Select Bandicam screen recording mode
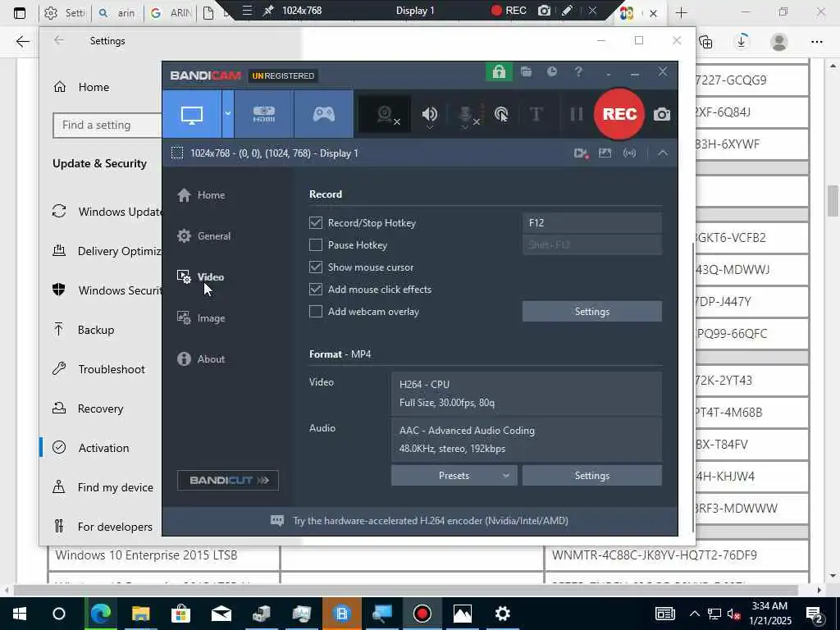840x630 pixels. pos(192,114)
